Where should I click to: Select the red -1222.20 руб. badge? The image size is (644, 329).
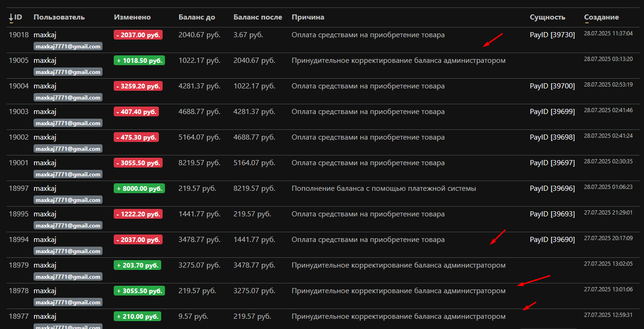(138, 214)
